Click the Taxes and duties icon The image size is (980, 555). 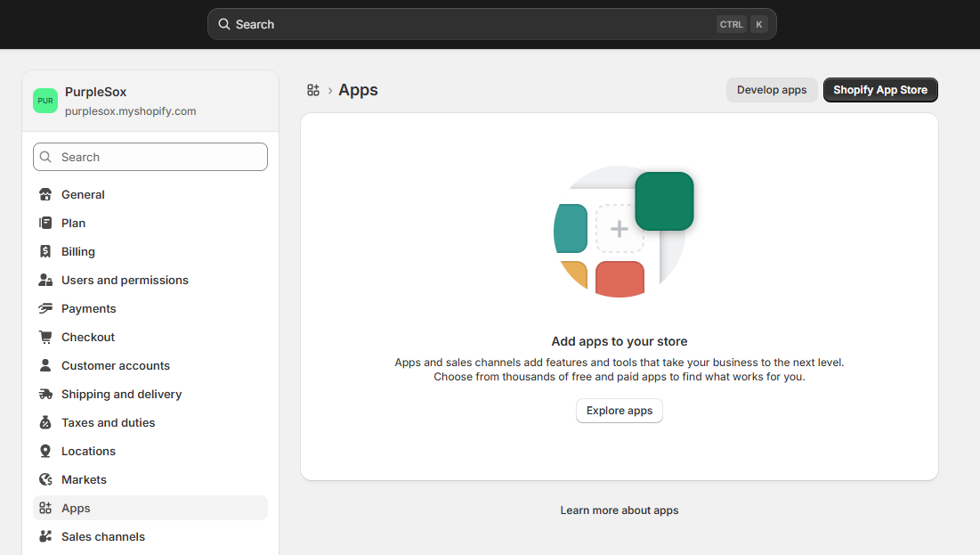[x=45, y=422]
